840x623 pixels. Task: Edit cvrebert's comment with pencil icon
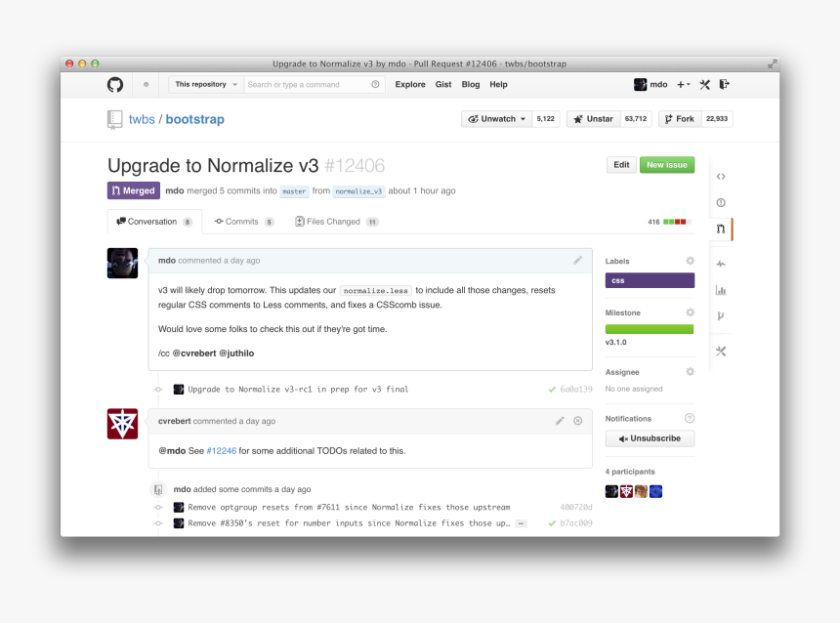point(560,421)
